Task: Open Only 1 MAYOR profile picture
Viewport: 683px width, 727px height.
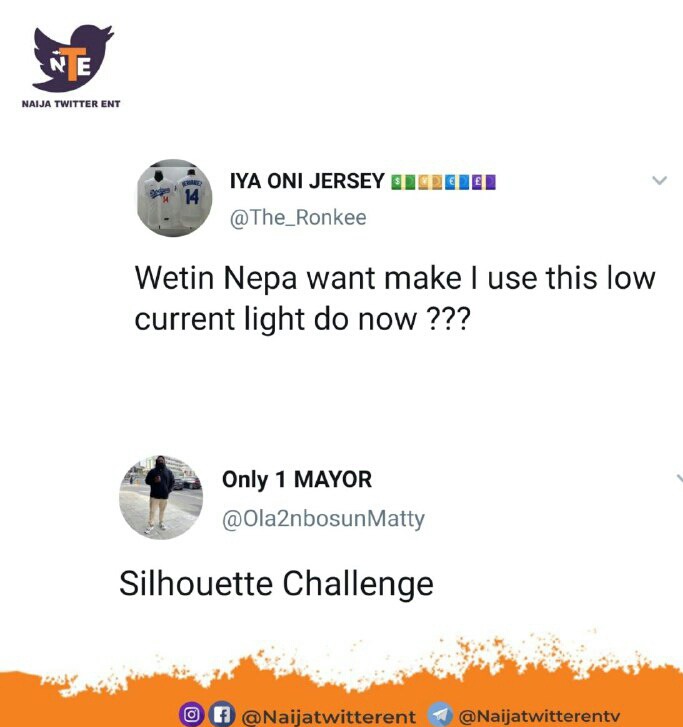Action: (x=161, y=497)
